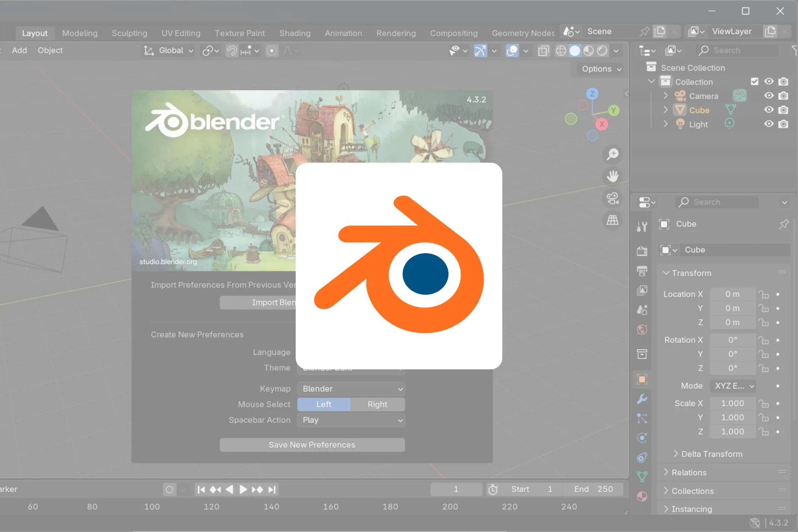
Task: Click the Location X value field
Action: (732, 294)
